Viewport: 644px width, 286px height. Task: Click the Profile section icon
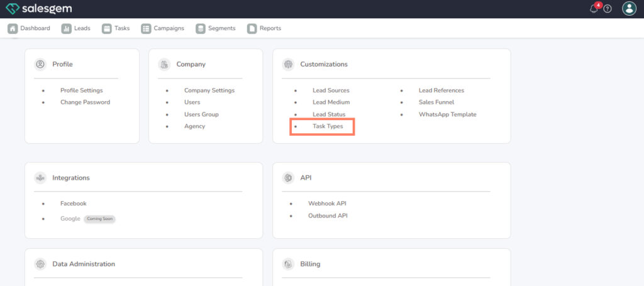[x=40, y=64]
